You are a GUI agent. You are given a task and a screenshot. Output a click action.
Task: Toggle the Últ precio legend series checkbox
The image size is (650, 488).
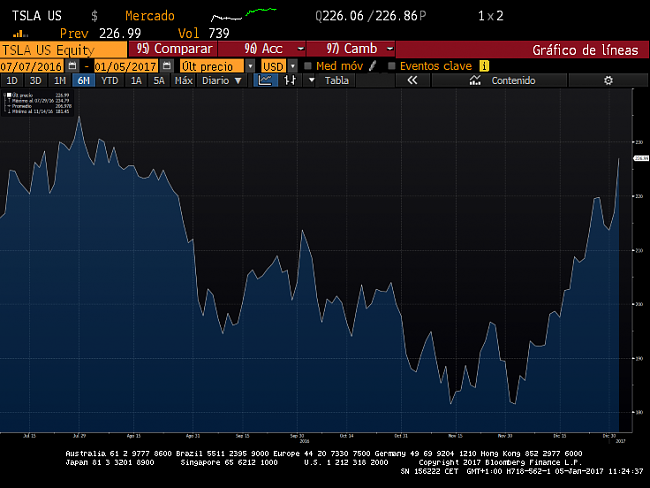point(9,95)
